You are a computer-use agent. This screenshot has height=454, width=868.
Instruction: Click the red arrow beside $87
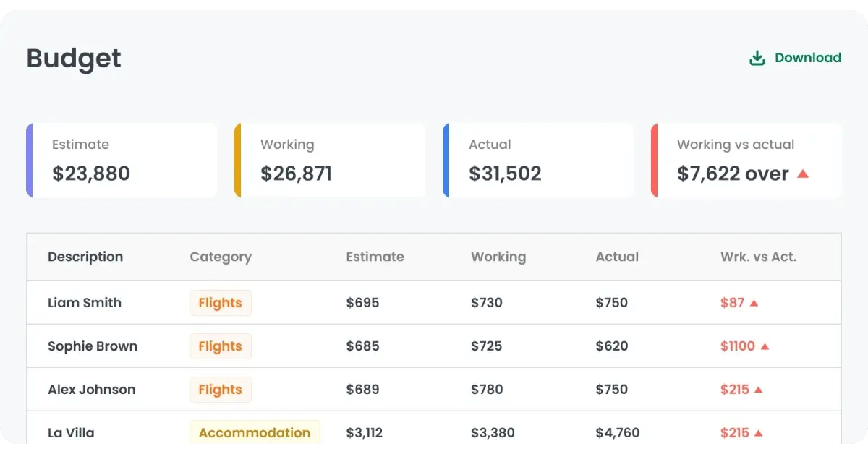tap(754, 303)
